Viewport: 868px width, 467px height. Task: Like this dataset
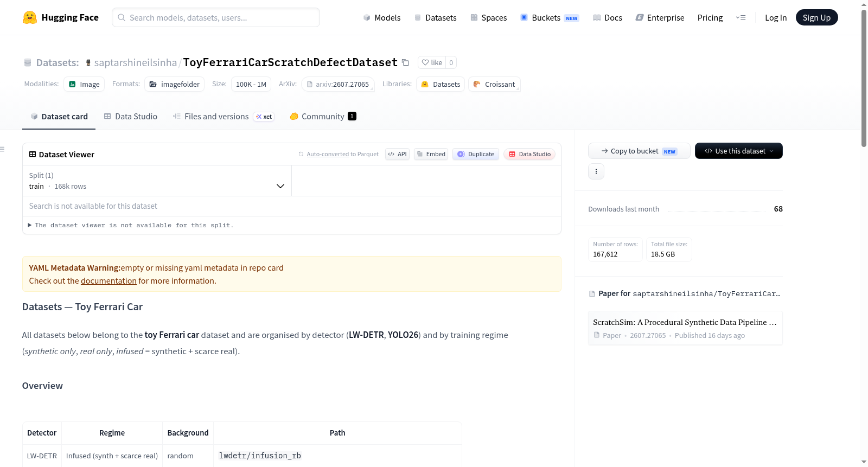(x=432, y=62)
